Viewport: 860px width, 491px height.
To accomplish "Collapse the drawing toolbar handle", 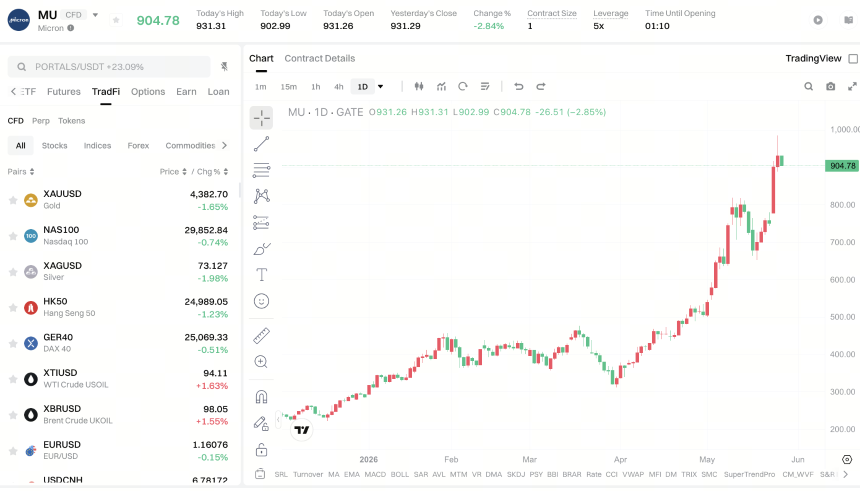I will [278, 419].
